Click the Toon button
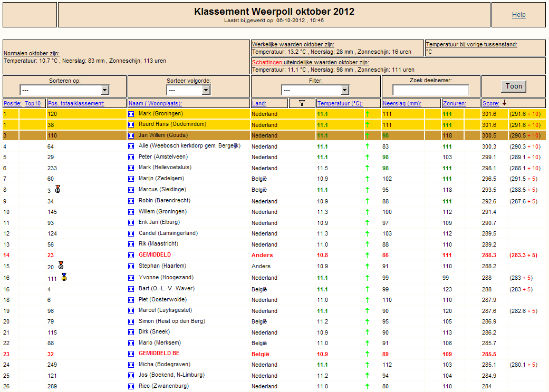549x392 pixels. (x=514, y=86)
